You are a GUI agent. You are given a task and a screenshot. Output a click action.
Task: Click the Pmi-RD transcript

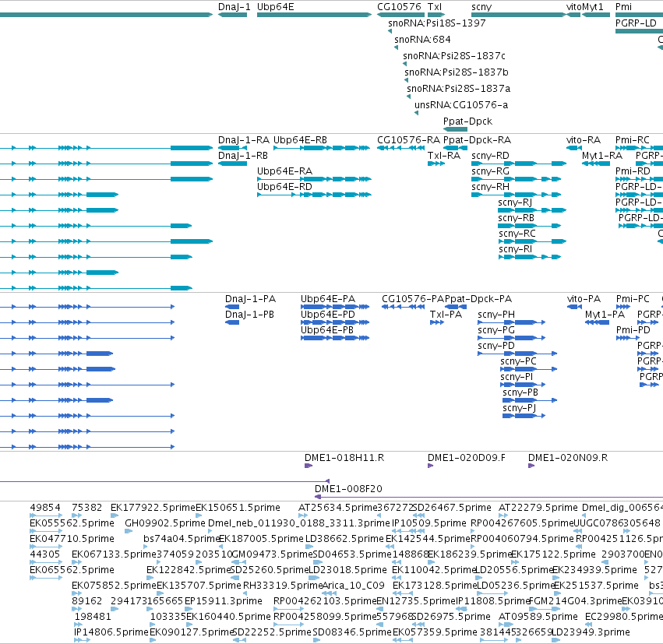[x=640, y=179]
